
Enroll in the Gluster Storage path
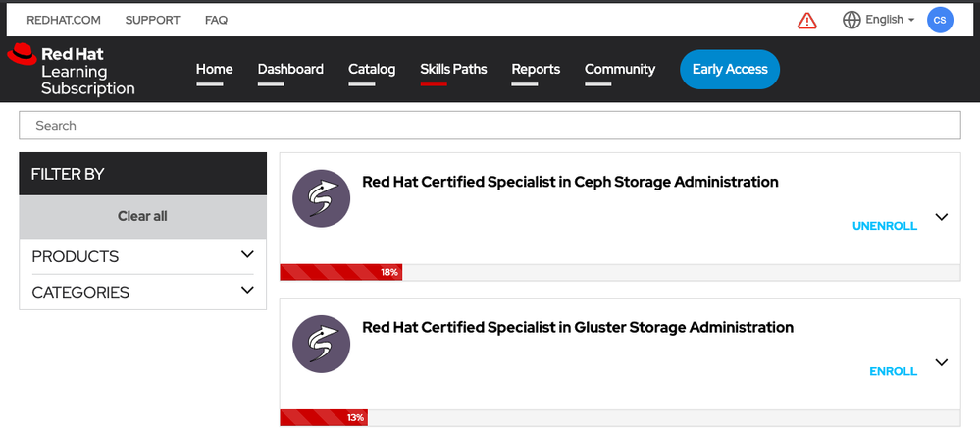pyautogui.click(x=893, y=371)
